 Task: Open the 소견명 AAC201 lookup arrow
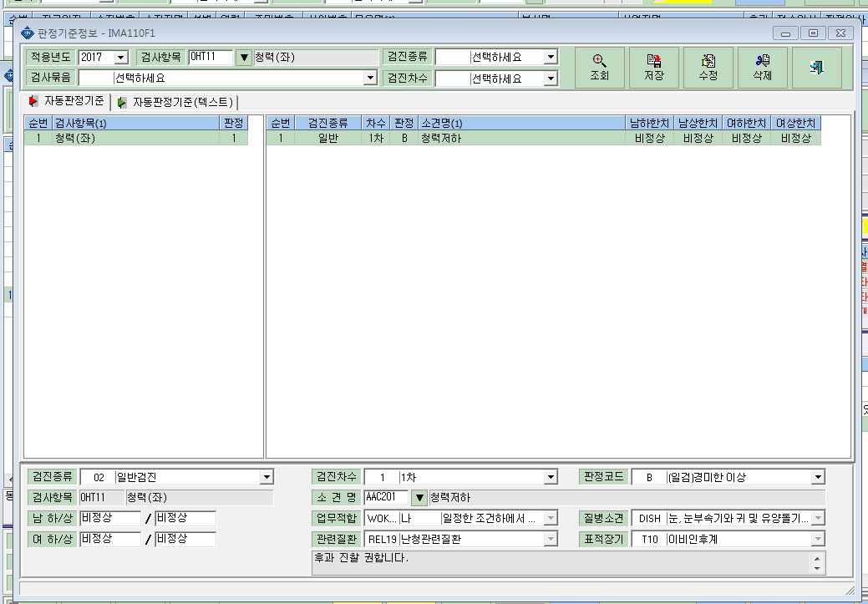[x=419, y=498]
